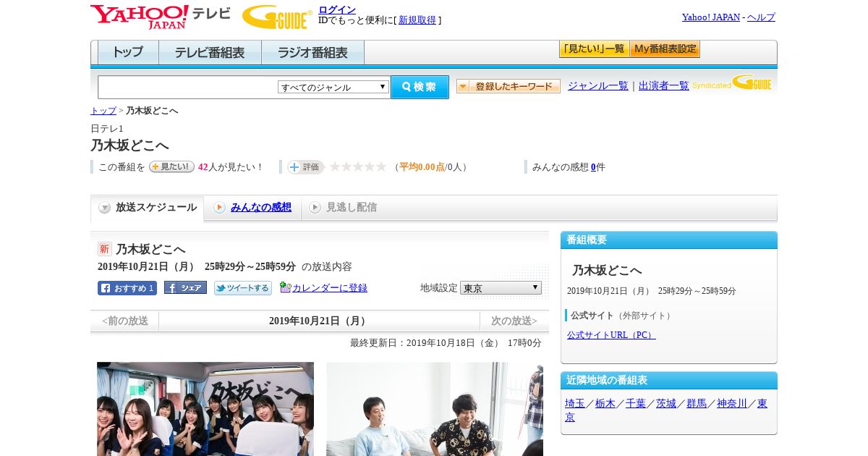This screenshot has width=868, height=456.
Task: Click the 最終更新日 update timestamp text
Action: 446,343
